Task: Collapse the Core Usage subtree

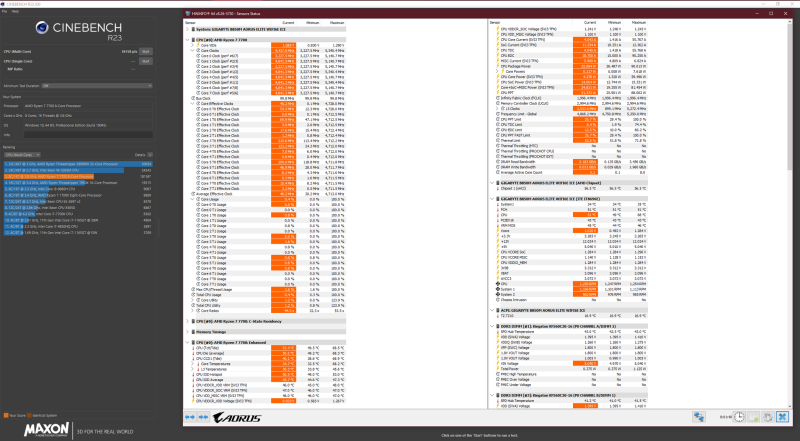Action: click(x=192, y=199)
